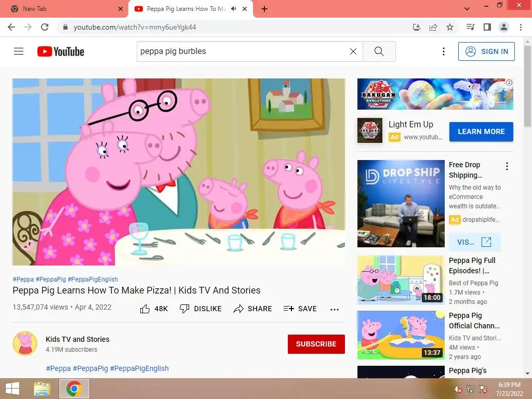
Task: Click LEARN MORE on Bakugan ad
Action: (x=481, y=131)
